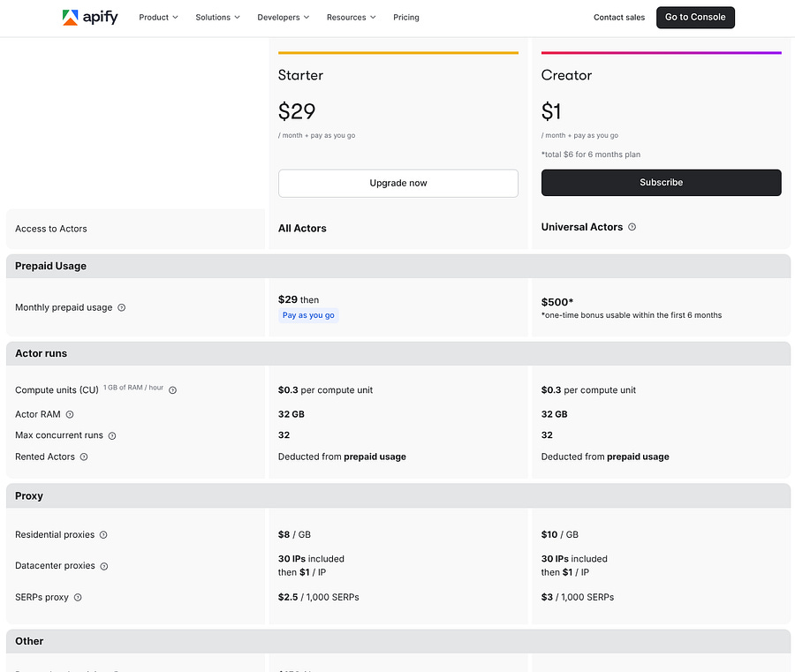Click the $1 Creator price

tap(551, 111)
